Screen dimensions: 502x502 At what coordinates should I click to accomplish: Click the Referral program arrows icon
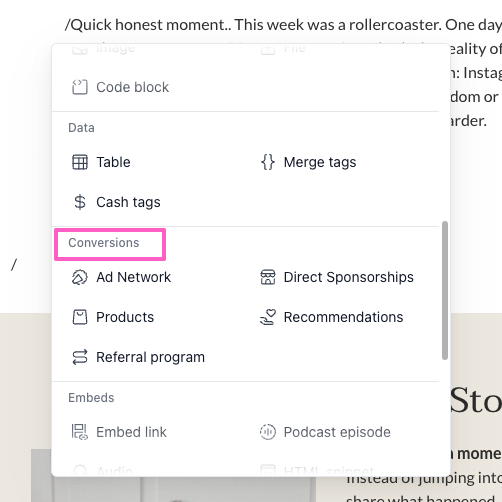tap(80, 357)
